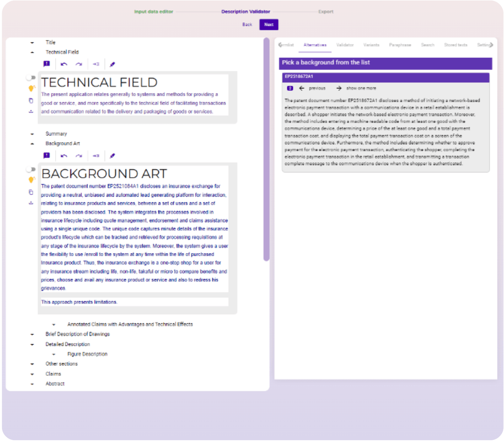Toggle the switch beside Background Art heading
The width and height of the screenshot is (504, 443).
(x=31, y=169)
